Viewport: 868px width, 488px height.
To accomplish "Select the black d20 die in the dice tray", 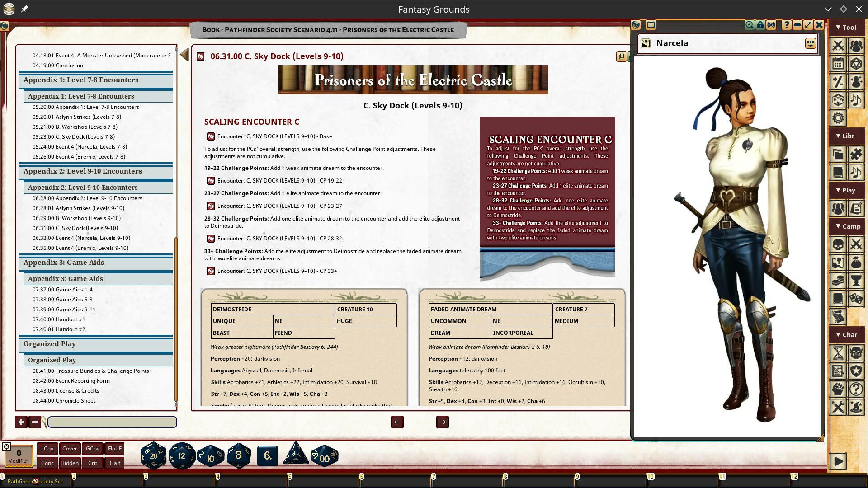I will tap(153, 455).
